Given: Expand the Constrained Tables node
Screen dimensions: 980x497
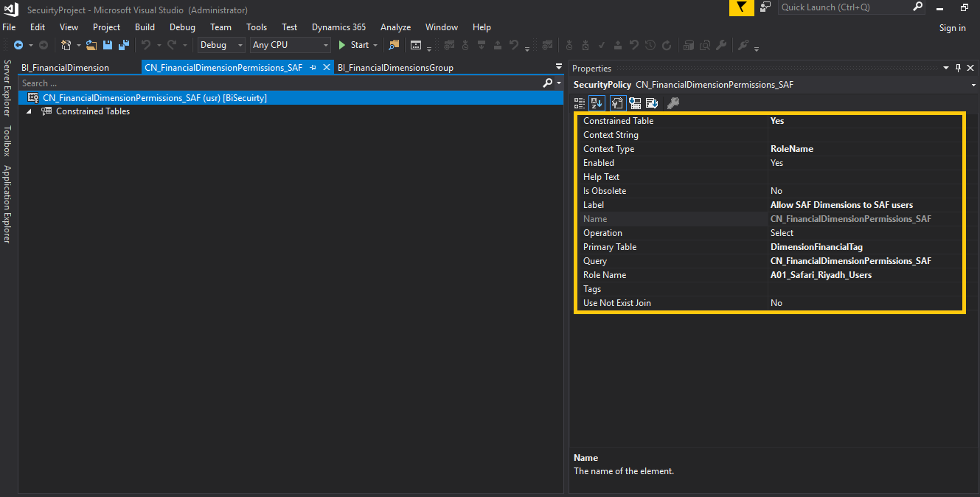Looking at the screenshot, I should [29, 111].
